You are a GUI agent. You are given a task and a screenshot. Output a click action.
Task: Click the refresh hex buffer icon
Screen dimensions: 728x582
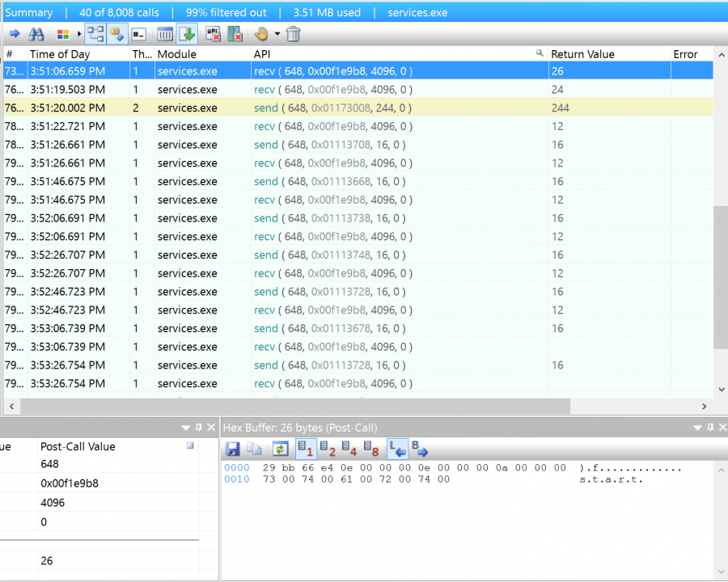pyautogui.click(x=281, y=449)
